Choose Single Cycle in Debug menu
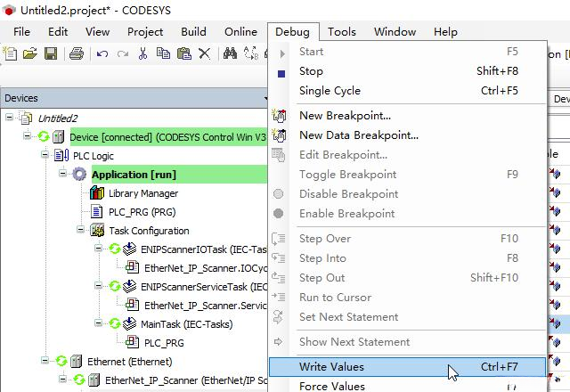 [407, 91]
